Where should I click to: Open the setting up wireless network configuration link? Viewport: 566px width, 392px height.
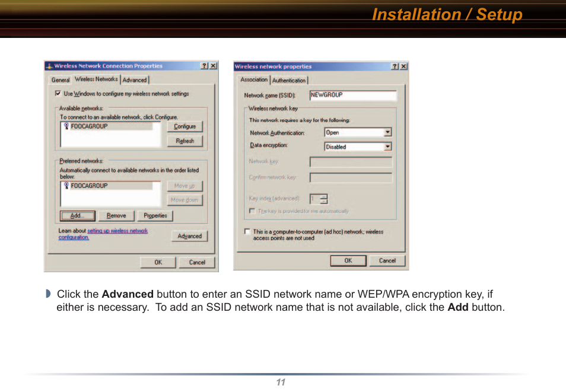tap(103, 234)
